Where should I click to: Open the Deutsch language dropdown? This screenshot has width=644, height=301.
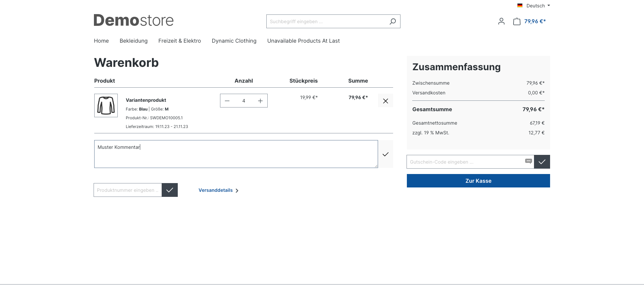(x=538, y=6)
